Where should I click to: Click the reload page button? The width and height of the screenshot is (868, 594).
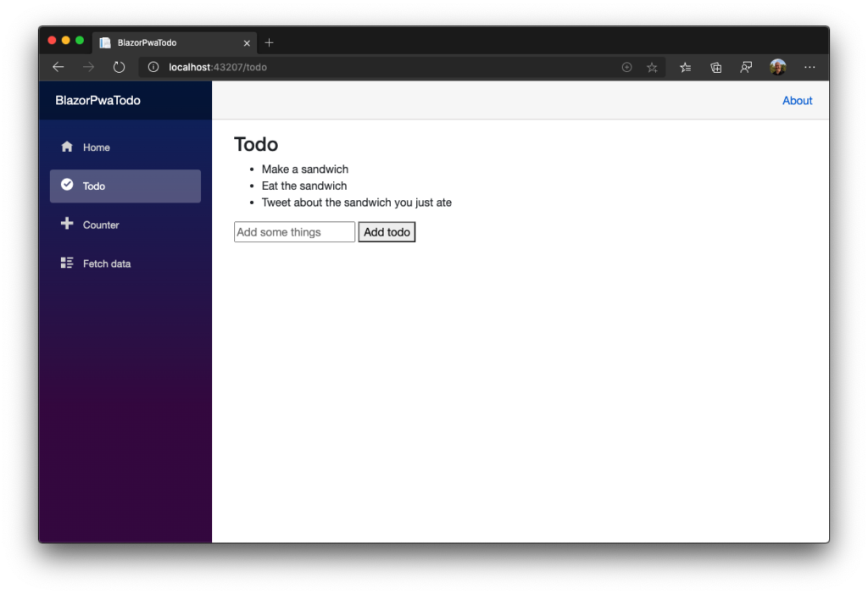pyautogui.click(x=119, y=67)
